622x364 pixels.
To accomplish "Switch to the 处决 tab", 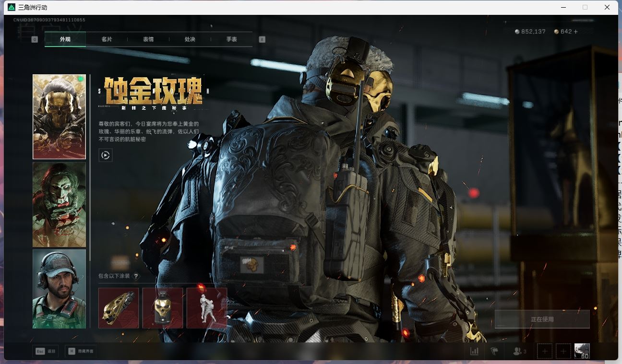I will (x=189, y=39).
